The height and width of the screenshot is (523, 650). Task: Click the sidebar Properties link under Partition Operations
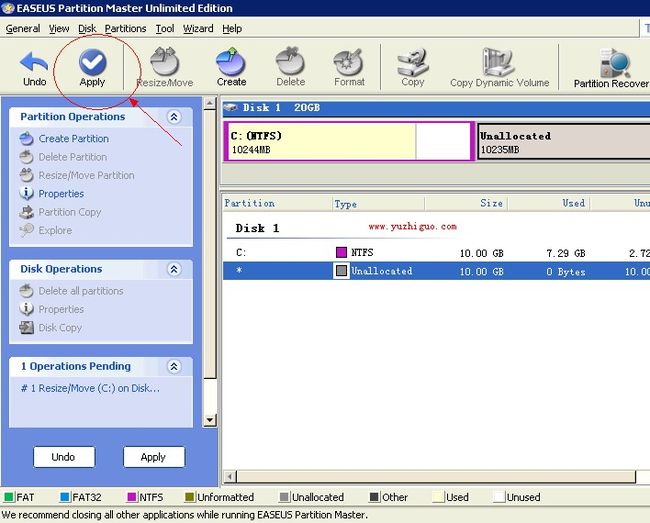pos(61,194)
